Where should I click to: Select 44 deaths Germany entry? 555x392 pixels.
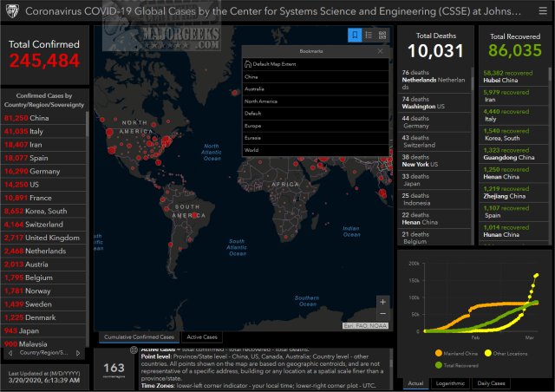point(434,122)
